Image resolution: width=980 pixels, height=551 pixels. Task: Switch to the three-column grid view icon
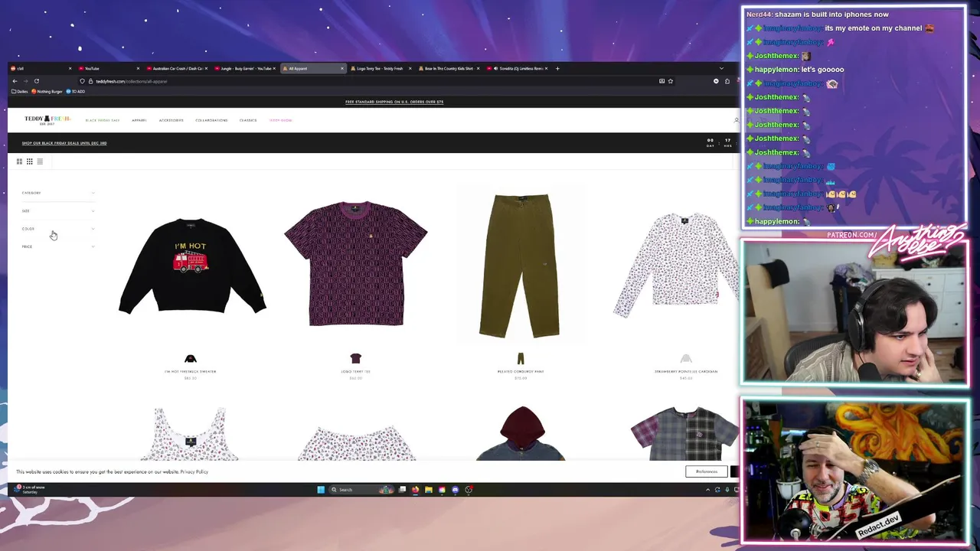click(x=29, y=161)
